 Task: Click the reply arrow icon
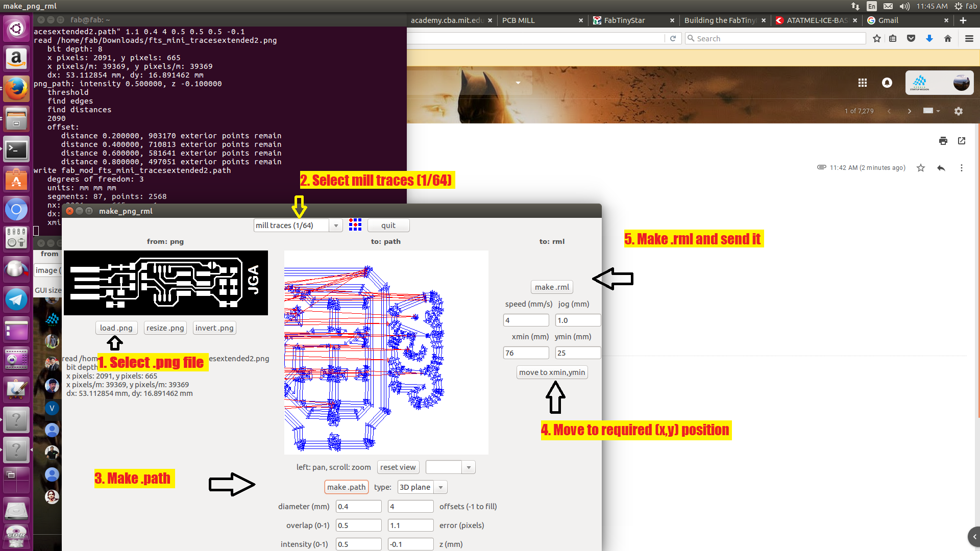941,168
